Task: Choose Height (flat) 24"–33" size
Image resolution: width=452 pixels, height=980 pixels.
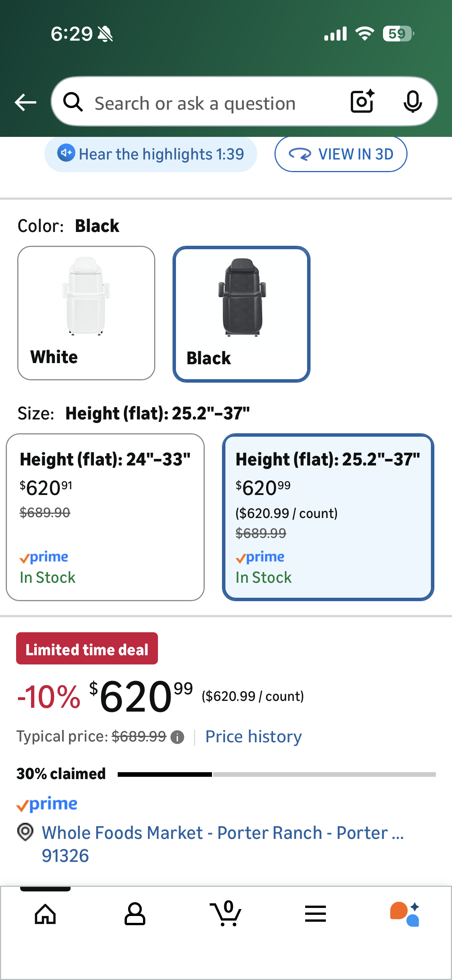Action: (105, 517)
